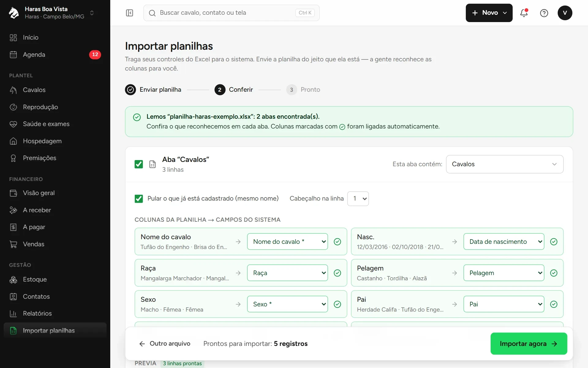This screenshot has width=588, height=368.
Task: Open Reprodução menu item
Action: click(55, 107)
